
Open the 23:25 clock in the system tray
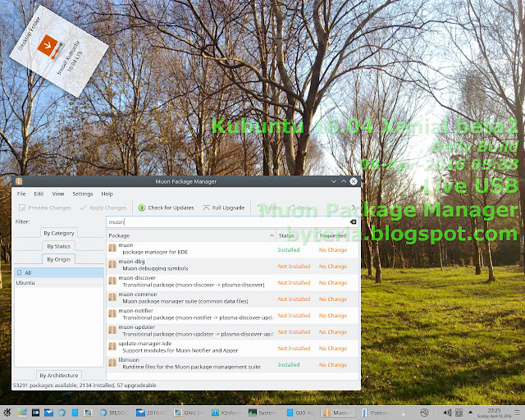494,413
